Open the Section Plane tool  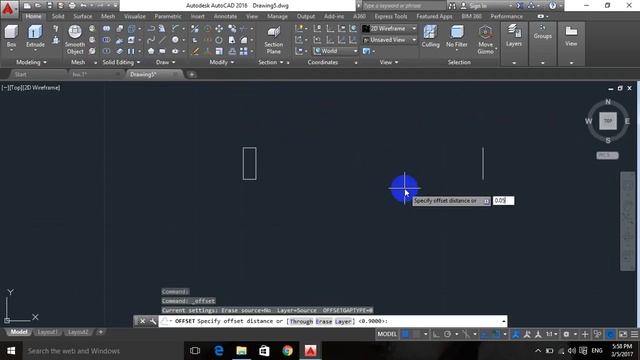(273, 40)
